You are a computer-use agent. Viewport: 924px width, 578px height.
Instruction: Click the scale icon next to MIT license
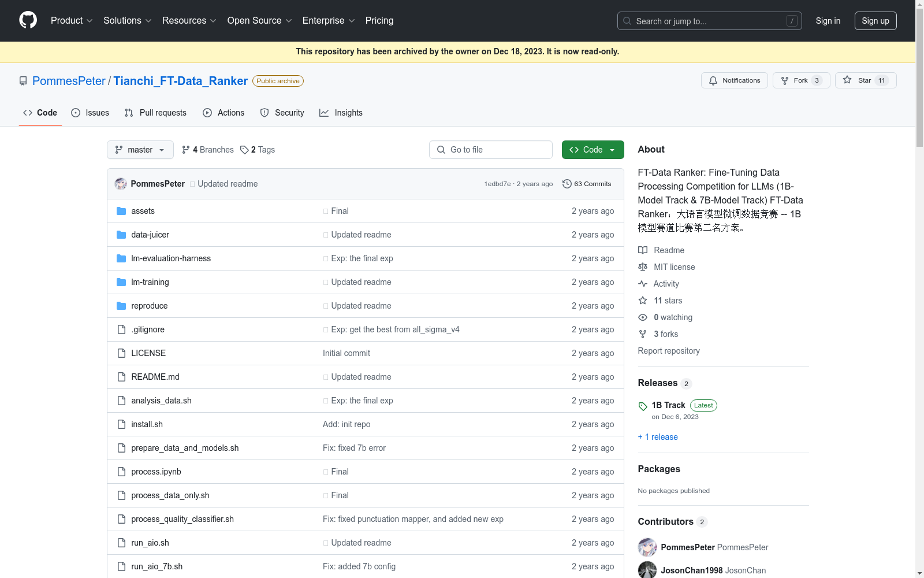pyautogui.click(x=643, y=267)
